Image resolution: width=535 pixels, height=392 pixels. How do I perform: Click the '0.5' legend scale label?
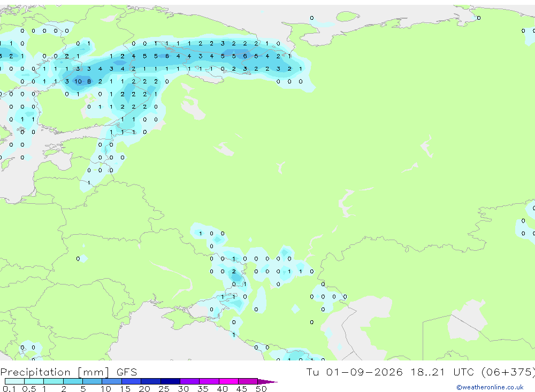(29, 389)
